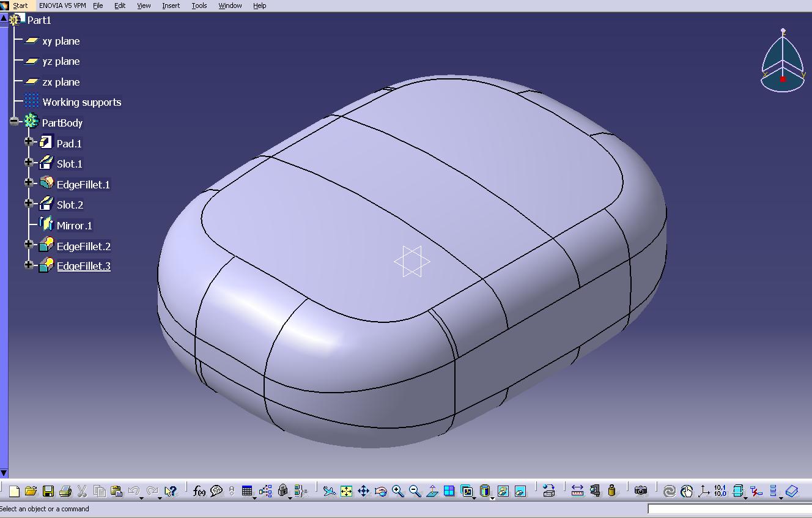Click the Fit All In icon
The image size is (812, 518).
click(346, 491)
